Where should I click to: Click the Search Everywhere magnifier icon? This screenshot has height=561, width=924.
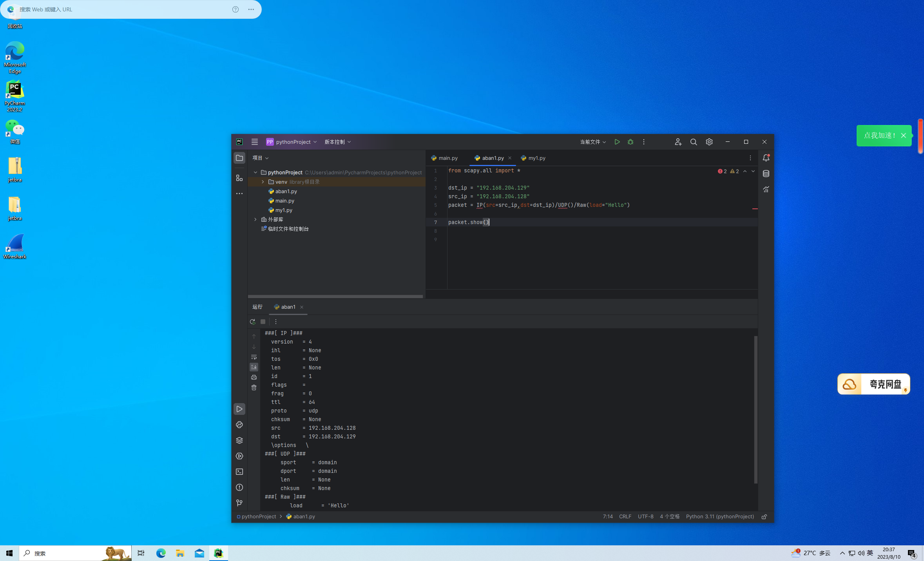pos(694,142)
